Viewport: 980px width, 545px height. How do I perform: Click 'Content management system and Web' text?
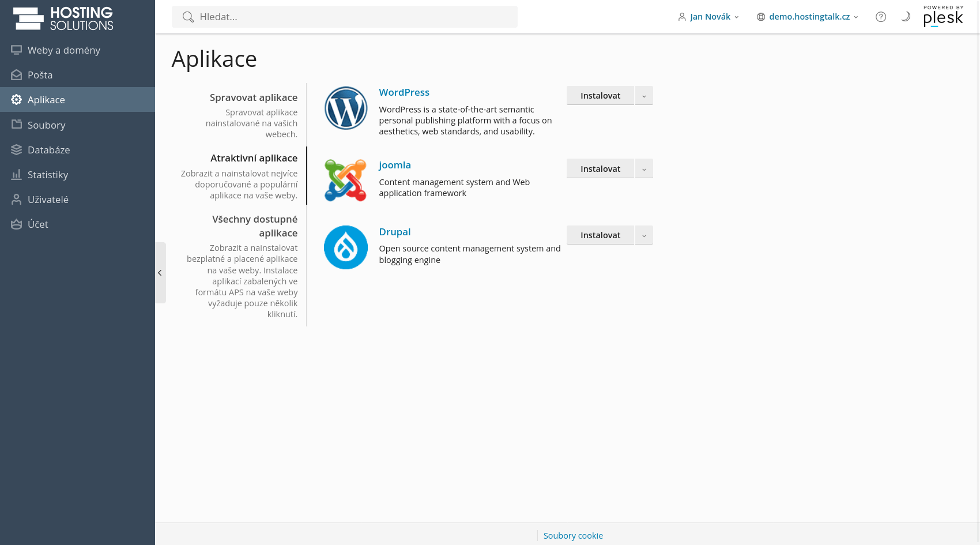(454, 182)
